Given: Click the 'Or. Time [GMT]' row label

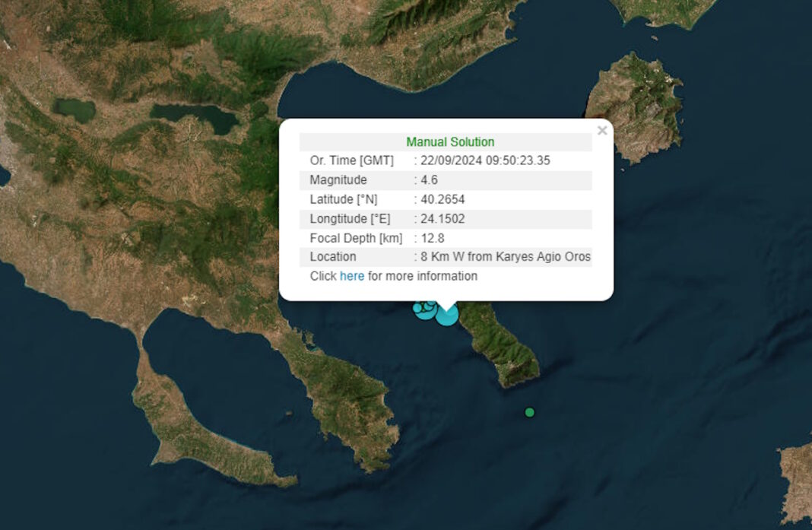Looking at the screenshot, I should (351, 160).
